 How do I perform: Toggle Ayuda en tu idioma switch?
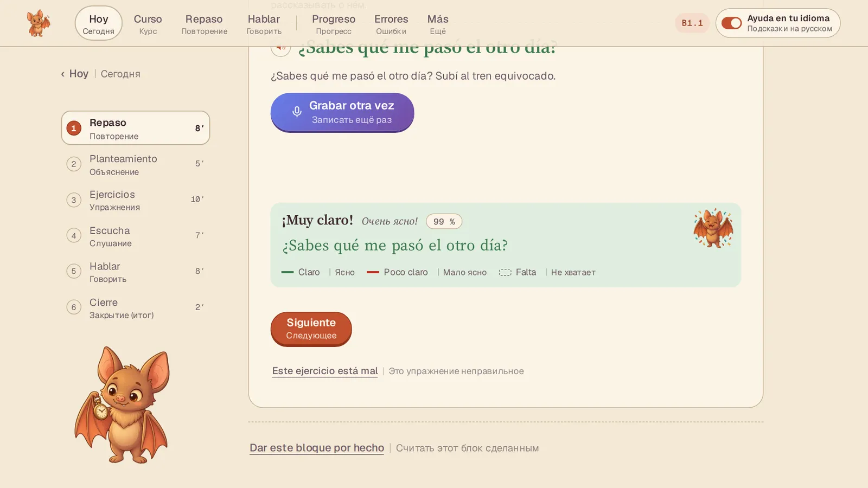[x=731, y=23]
